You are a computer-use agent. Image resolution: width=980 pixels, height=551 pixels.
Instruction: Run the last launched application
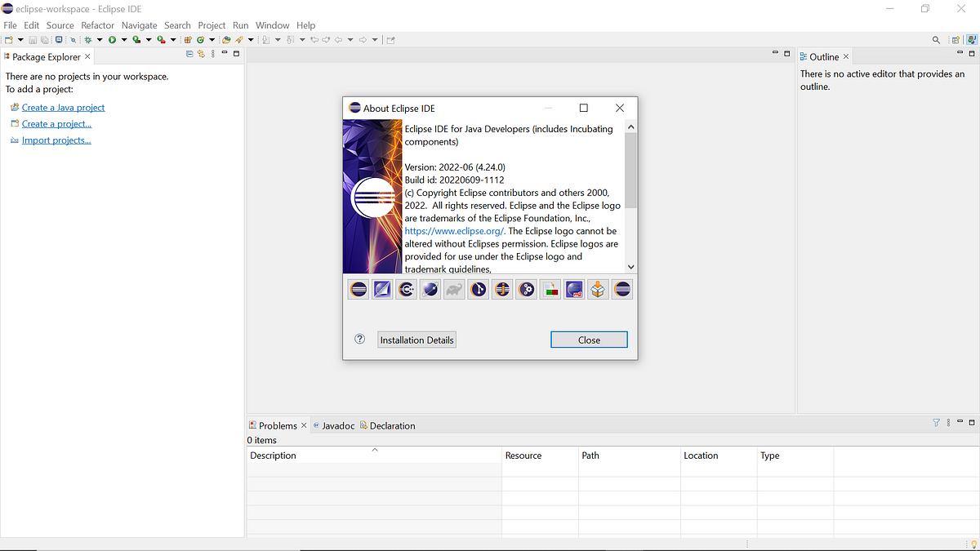coord(112,38)
